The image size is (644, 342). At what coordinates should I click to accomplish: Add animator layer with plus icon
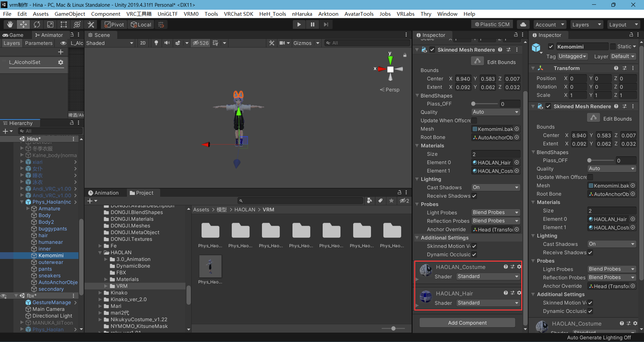coord(61,52)
